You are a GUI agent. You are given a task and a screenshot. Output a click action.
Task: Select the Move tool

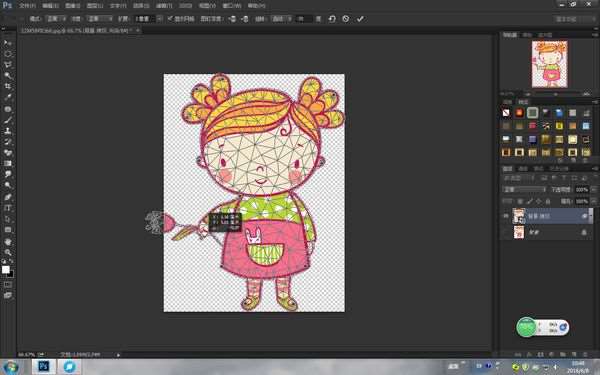8,42
